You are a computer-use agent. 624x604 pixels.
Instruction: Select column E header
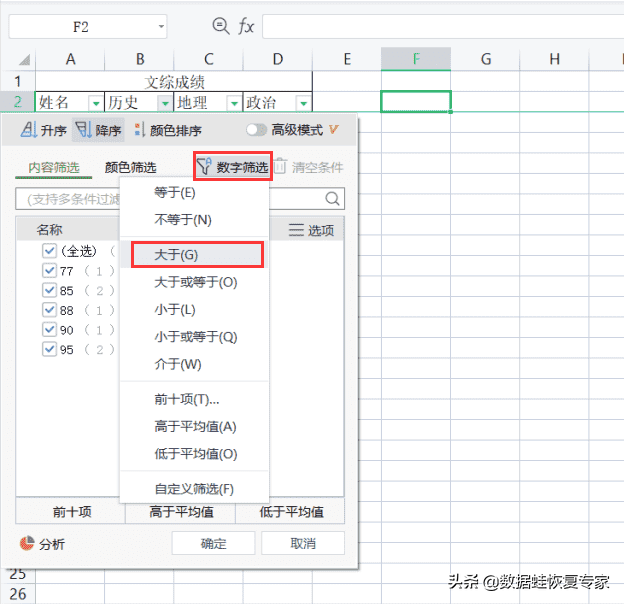(x=347, y=59)
